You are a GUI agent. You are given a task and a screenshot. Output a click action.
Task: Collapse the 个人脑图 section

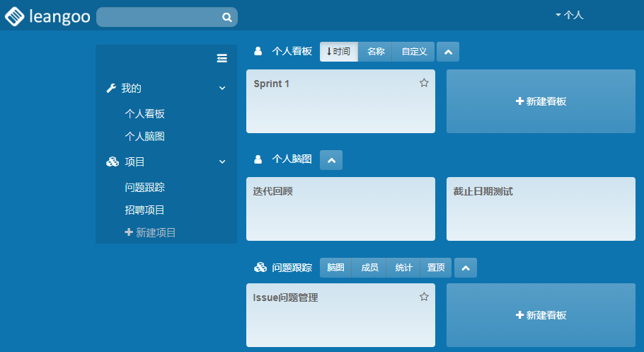pyautogui.click(x=331, y=159)
